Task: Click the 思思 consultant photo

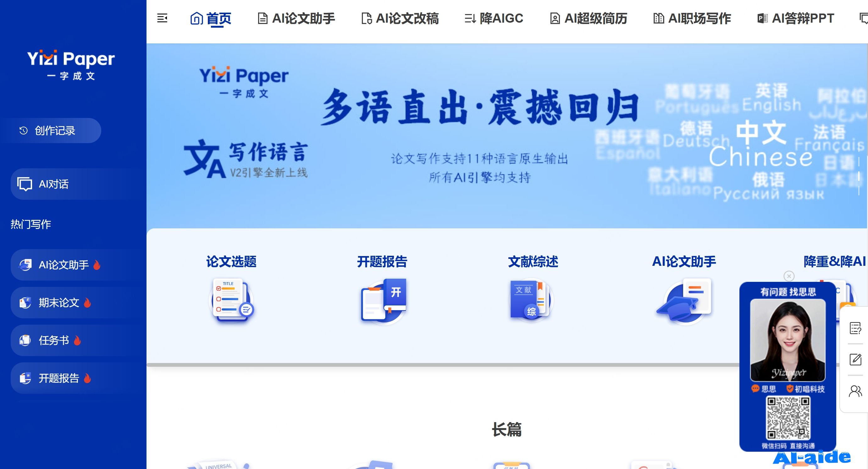Action: click(788, 340)
